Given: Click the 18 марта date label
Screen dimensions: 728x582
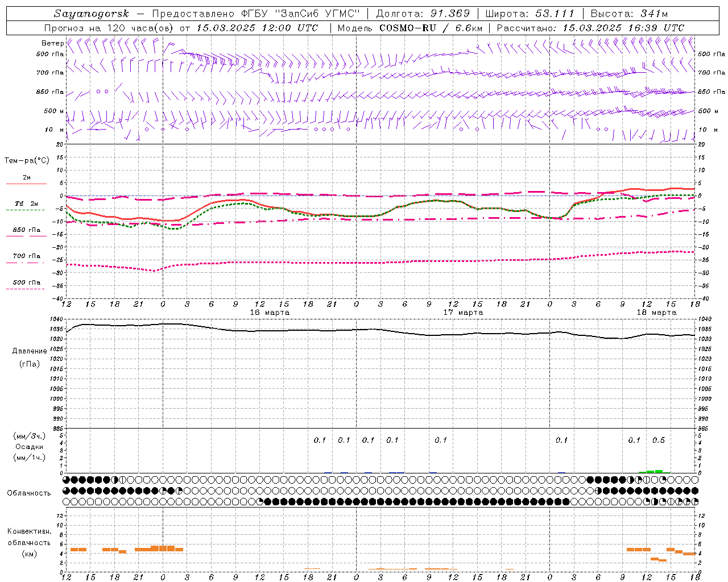Looking at the screenshot, I should pos(656,312).
